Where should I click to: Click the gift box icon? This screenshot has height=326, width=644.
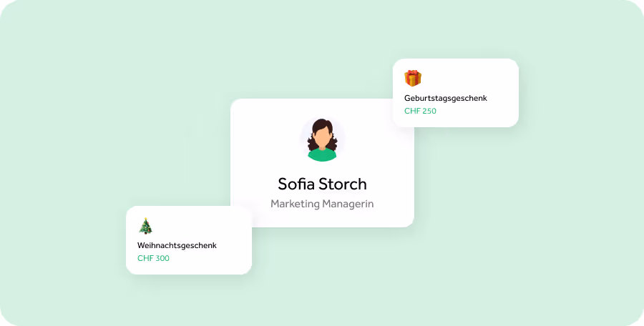(413, 78)
